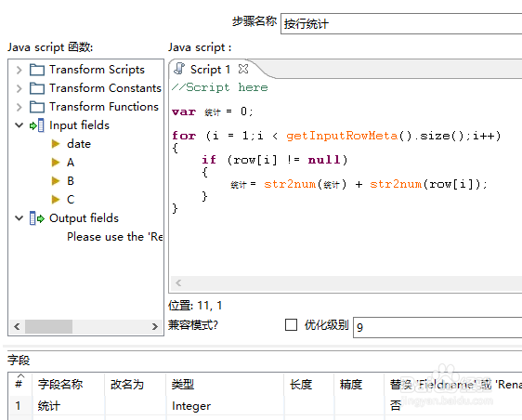Click the 长度 column header
This screenshot has width=522, height=420.
pyautogui.click(x=301, y=385)
